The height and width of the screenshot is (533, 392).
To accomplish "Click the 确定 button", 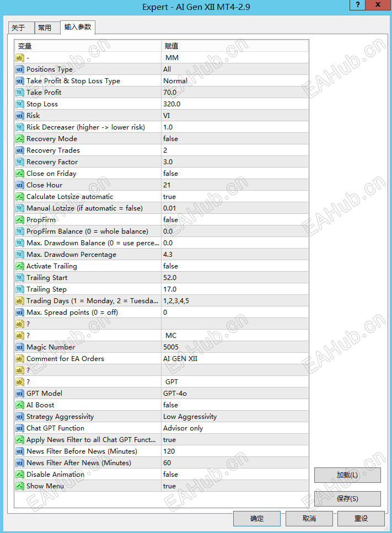I will coord(257,518).
